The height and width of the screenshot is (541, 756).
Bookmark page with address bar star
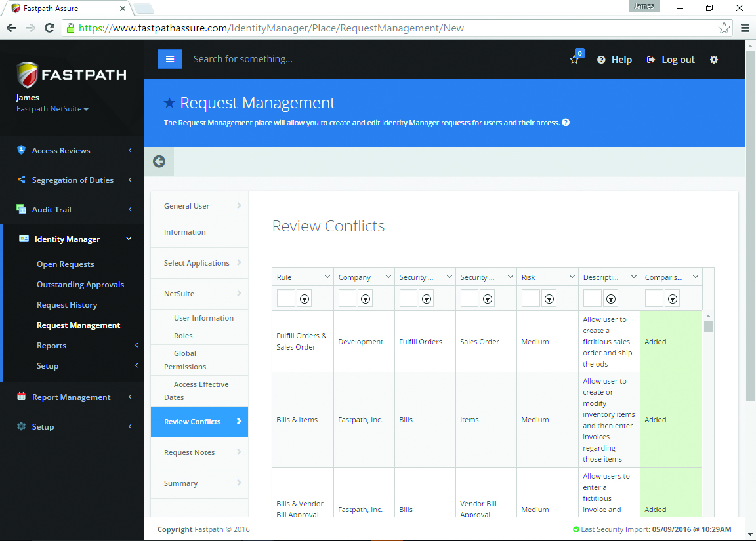tap(724, 28)
